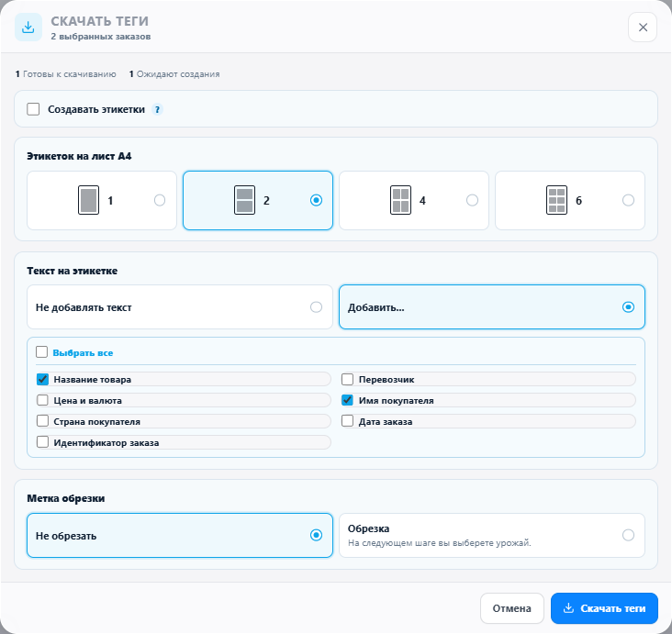Select the radio for 6 labels per sheet
Image resolution: width=672 pixels, height=634 pixels.
click(x=628, y=200)
